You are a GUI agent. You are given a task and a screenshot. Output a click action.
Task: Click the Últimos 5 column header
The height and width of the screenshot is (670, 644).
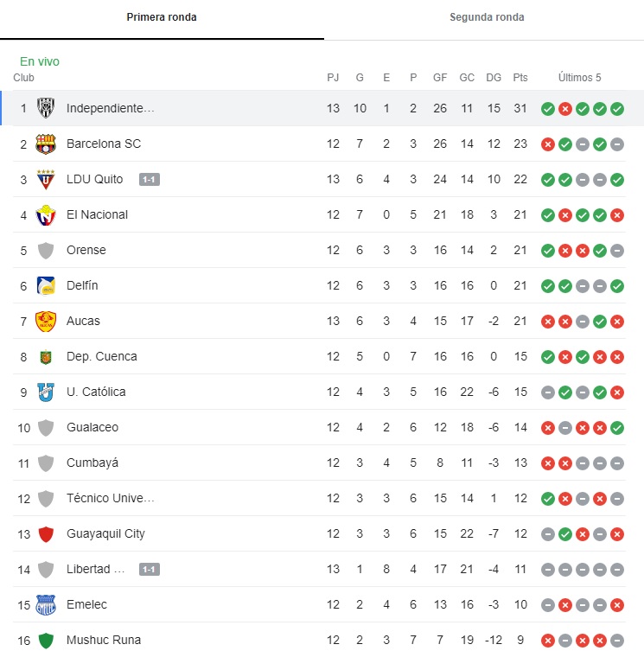579,78
